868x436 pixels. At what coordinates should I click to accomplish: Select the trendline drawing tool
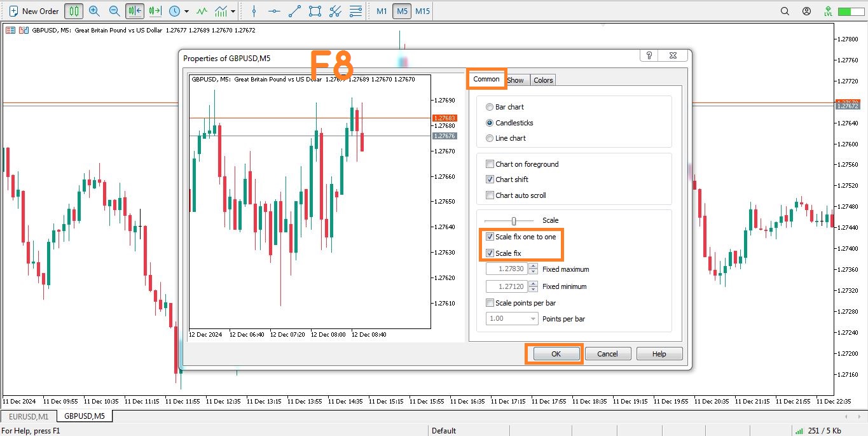294,11
